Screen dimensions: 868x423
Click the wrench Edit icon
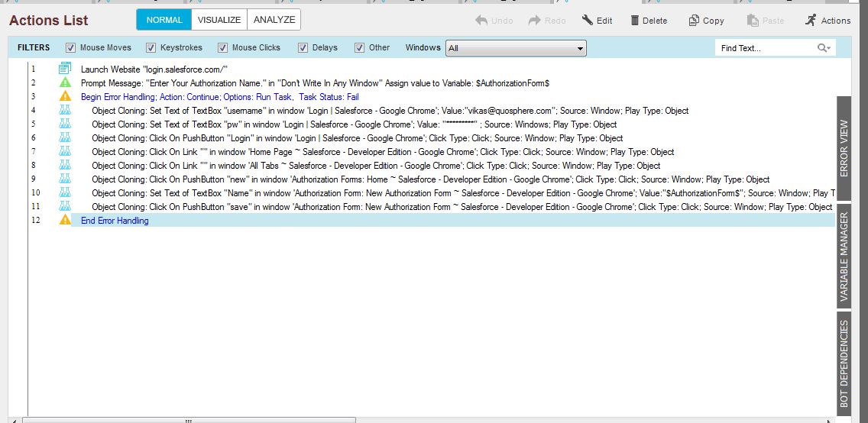[x=588, y=21]
